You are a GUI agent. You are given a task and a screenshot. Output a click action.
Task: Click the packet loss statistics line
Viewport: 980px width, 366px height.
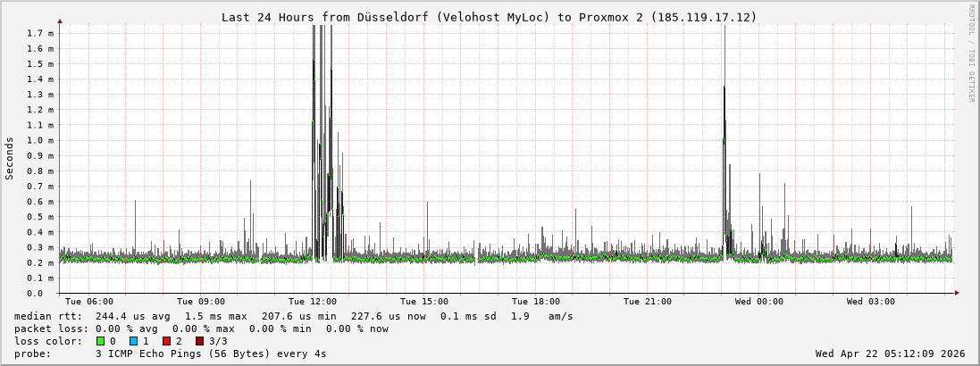coord(201,329)
